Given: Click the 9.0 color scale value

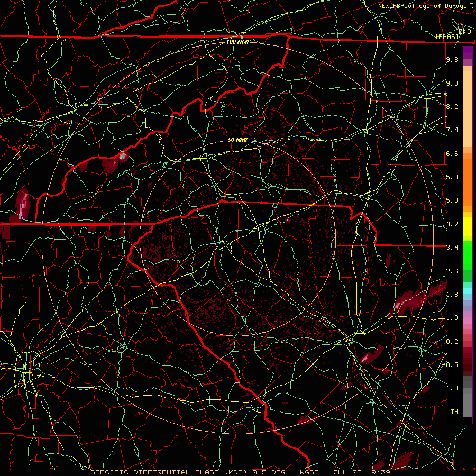Looking at the screenshot, I should (452, 83).
